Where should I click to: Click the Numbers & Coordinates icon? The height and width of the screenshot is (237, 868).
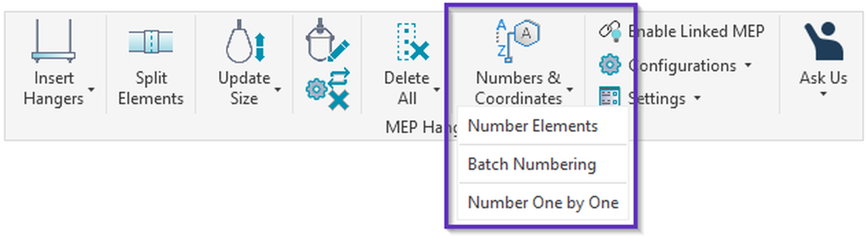518,41
